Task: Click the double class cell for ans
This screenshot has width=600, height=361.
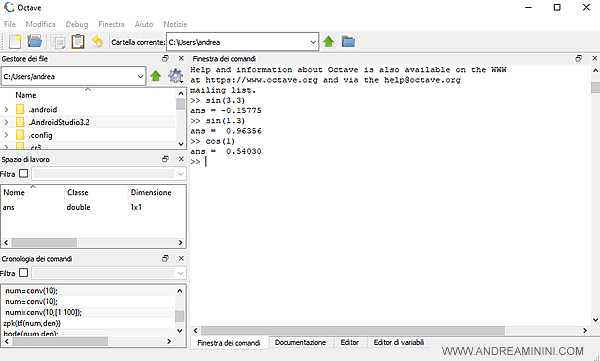Action: coord(78,207)
